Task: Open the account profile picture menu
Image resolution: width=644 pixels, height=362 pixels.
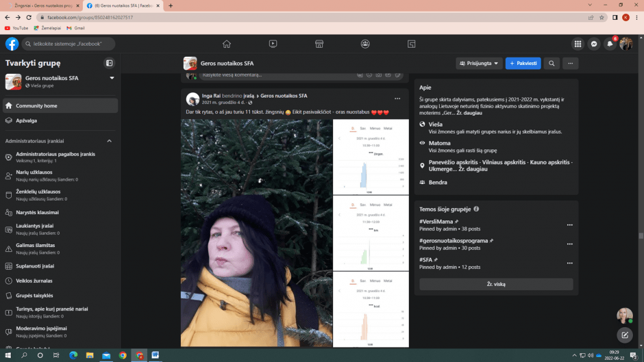Action: point(626,44)
